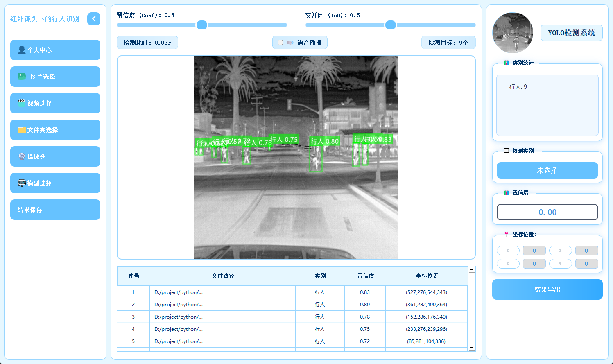This screenshot has width=613, height=364.
Task: Click the circular avatar thumbnail
Action: click(x=513, y=33)
